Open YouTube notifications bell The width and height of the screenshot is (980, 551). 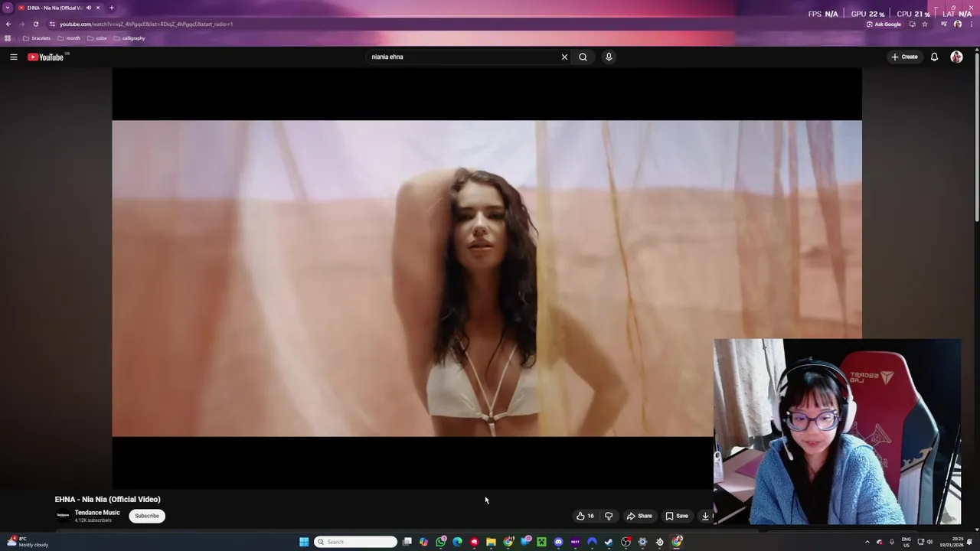click(x=934, y=57)
